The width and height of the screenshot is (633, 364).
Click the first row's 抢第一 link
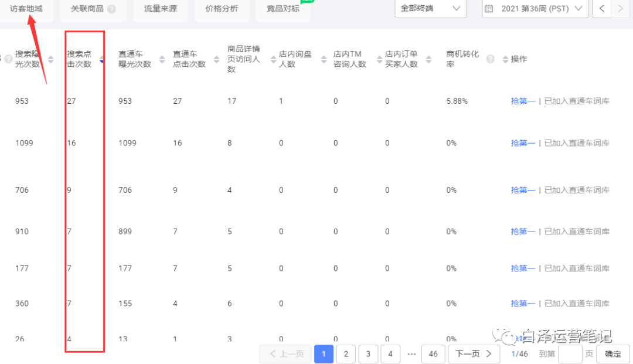click(522, 101)
